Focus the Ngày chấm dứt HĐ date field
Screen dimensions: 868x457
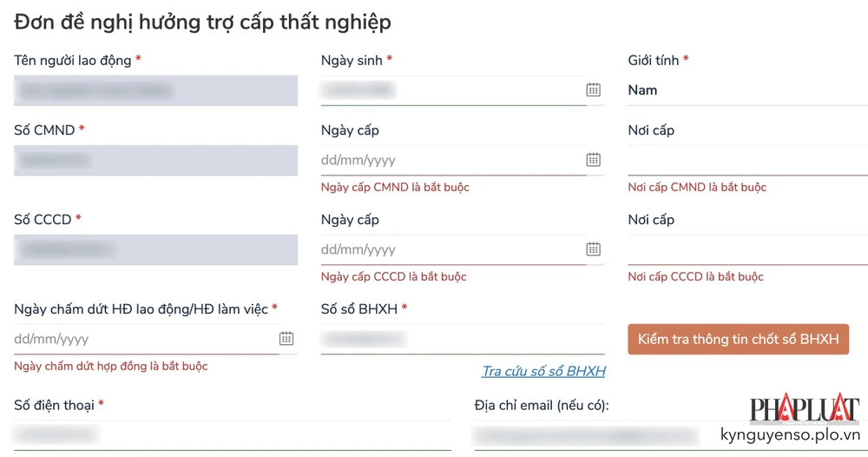click(x=143, y=339)
